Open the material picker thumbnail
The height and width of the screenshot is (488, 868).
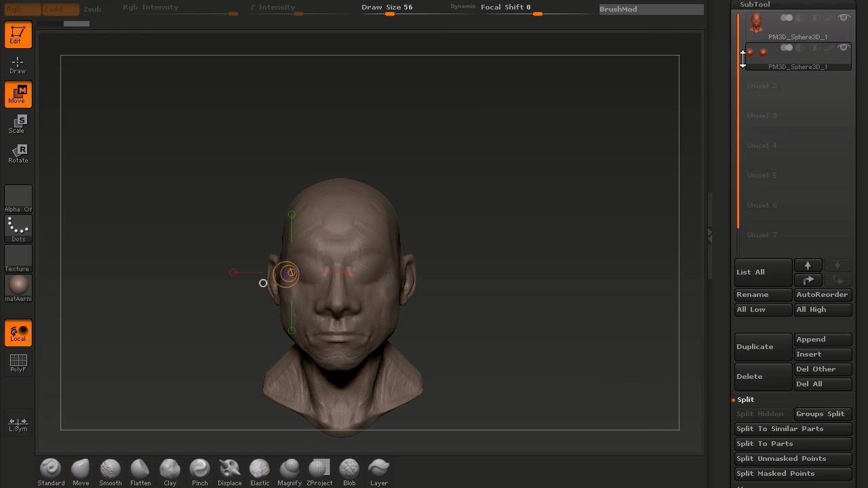click(18, 287)
